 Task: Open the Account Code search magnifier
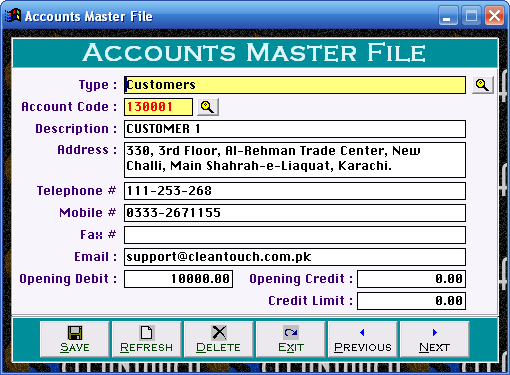(208, 107)
